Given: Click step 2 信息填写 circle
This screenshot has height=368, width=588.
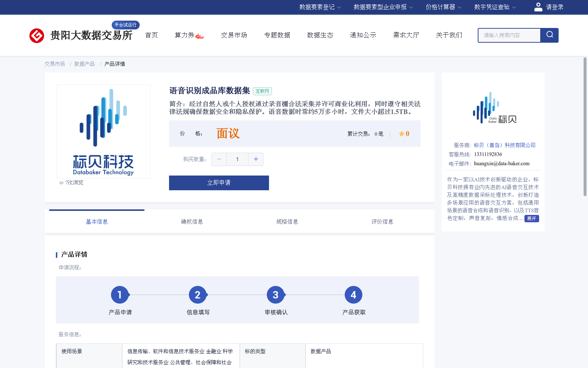Looking at the screenshot, I should click(x=197, y=295).
